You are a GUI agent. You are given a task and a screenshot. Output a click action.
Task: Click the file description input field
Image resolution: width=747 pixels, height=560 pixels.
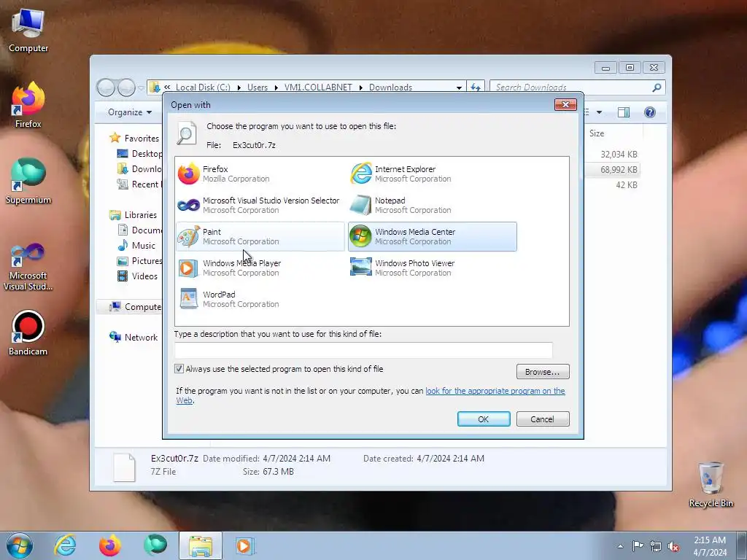click(x=363, y=350)
